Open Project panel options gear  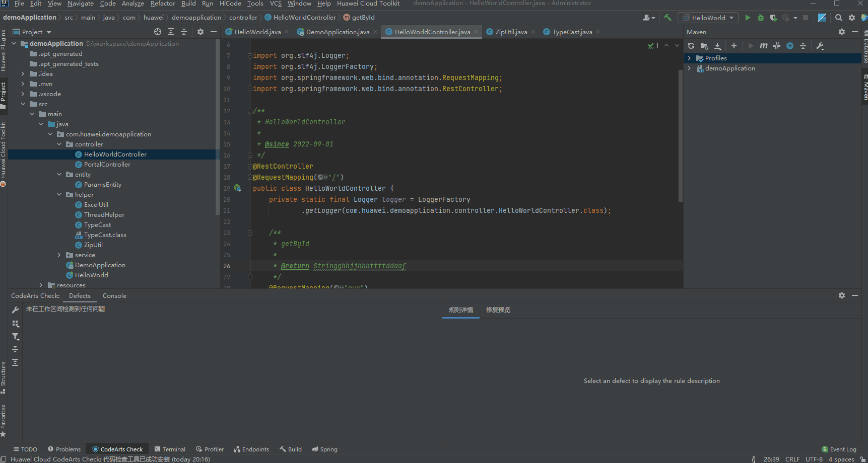coord(201,32)
